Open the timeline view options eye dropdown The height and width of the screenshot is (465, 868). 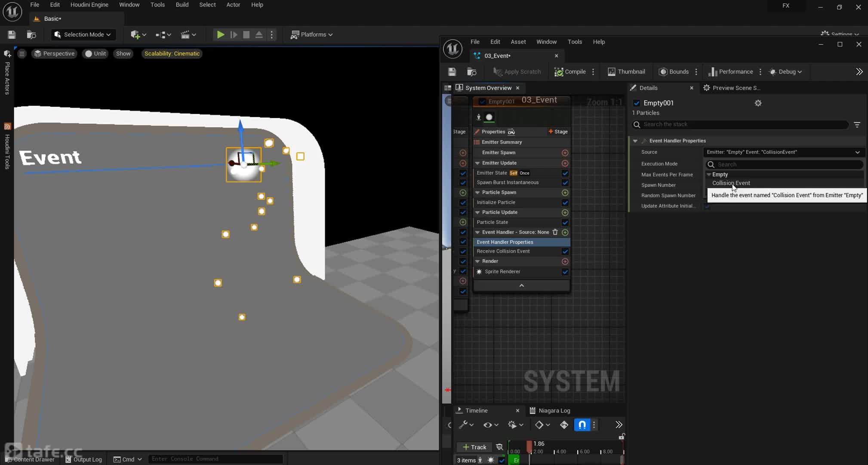(x=490, y=425)
